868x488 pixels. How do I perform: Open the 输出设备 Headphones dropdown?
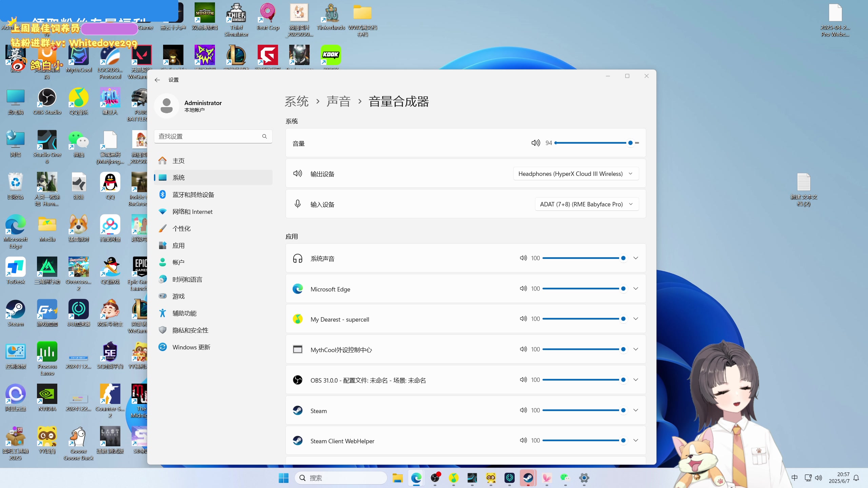[576, 174]
